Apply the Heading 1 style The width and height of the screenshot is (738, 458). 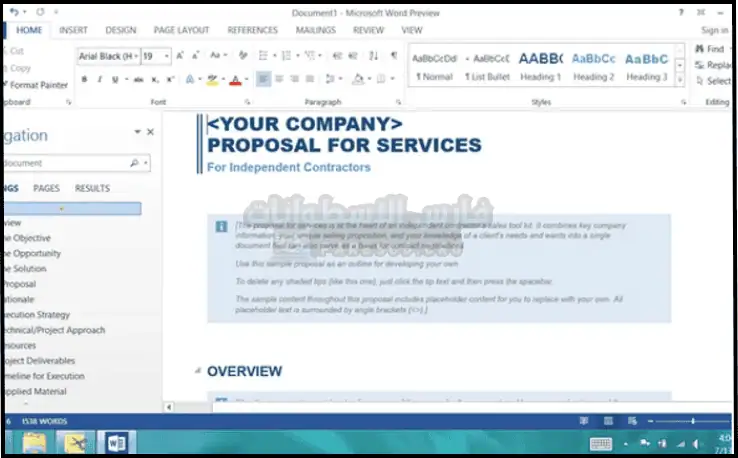540,65
